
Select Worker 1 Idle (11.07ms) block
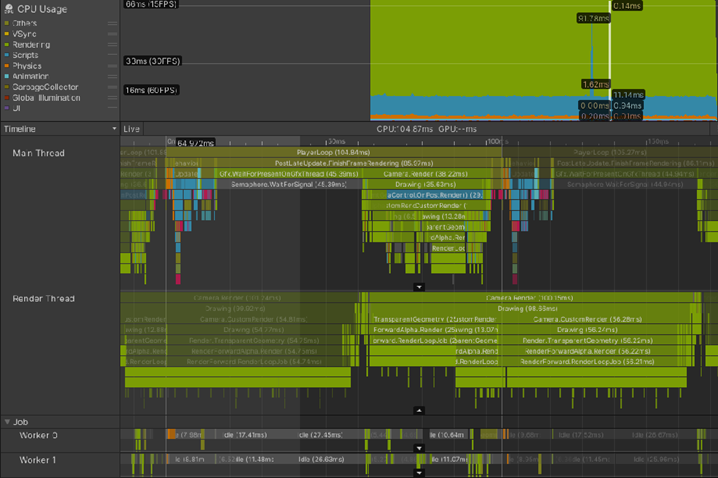[450, 459]
